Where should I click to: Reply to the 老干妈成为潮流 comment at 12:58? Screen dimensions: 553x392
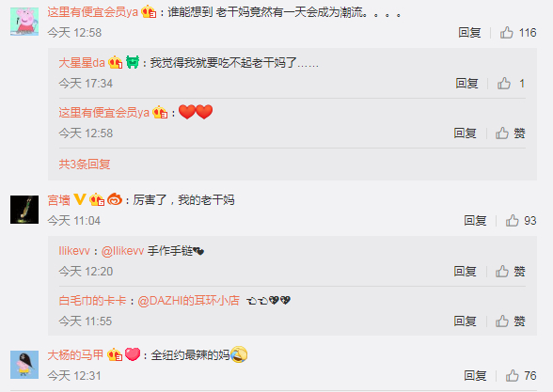point(469,32)
